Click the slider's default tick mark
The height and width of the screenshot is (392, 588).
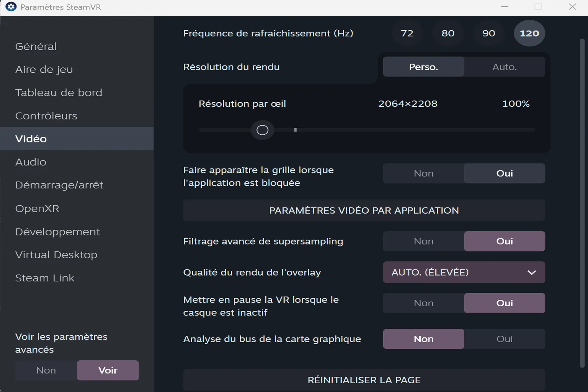(x=295, y=130)
